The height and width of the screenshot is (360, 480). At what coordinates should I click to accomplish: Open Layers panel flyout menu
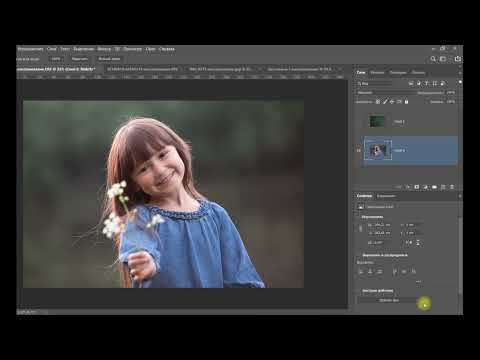pyautogui.click(x=460, y=73)
